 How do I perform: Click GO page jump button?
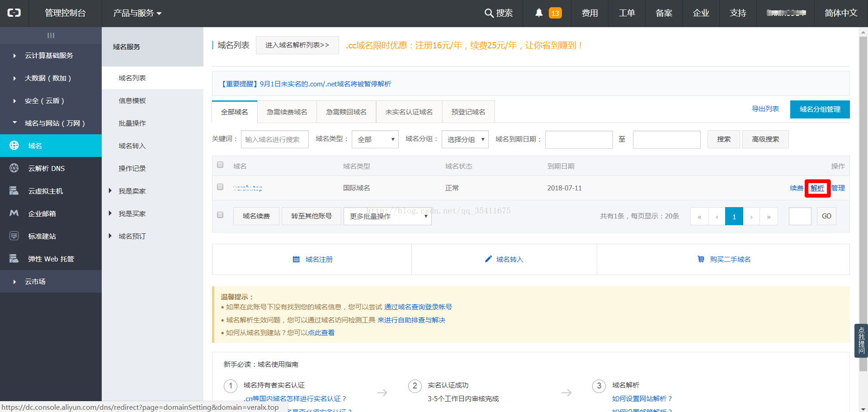click(x=826, y=216)
